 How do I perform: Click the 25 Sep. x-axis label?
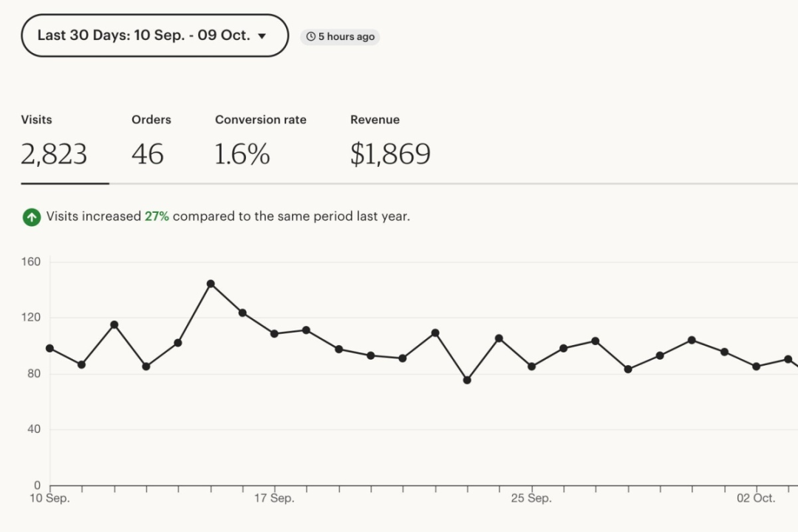pos(531,498)
